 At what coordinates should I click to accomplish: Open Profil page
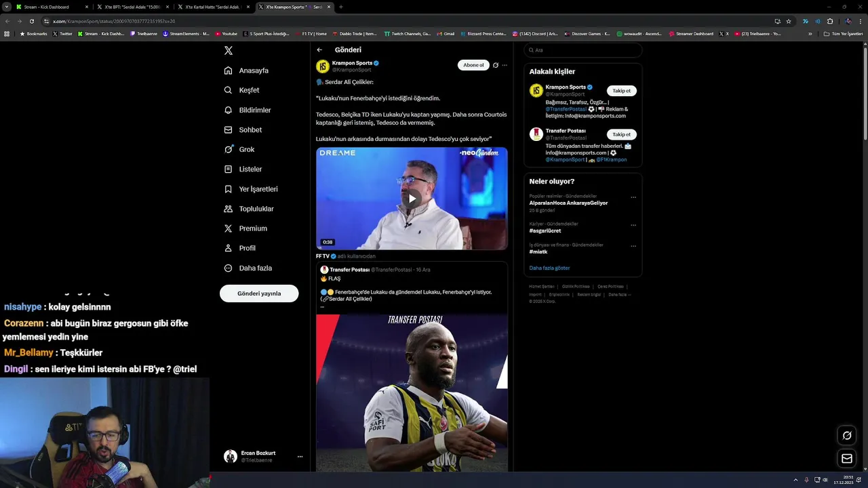[x=239, y=248]
